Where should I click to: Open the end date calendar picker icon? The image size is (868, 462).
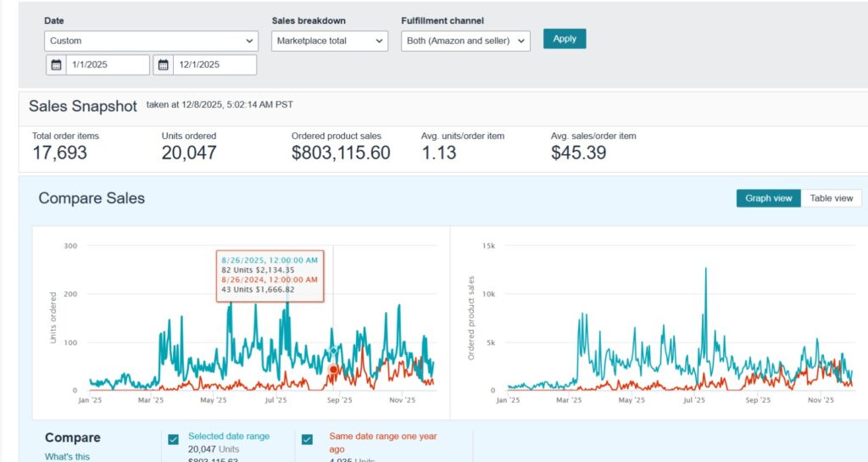[x=164, y=65]
